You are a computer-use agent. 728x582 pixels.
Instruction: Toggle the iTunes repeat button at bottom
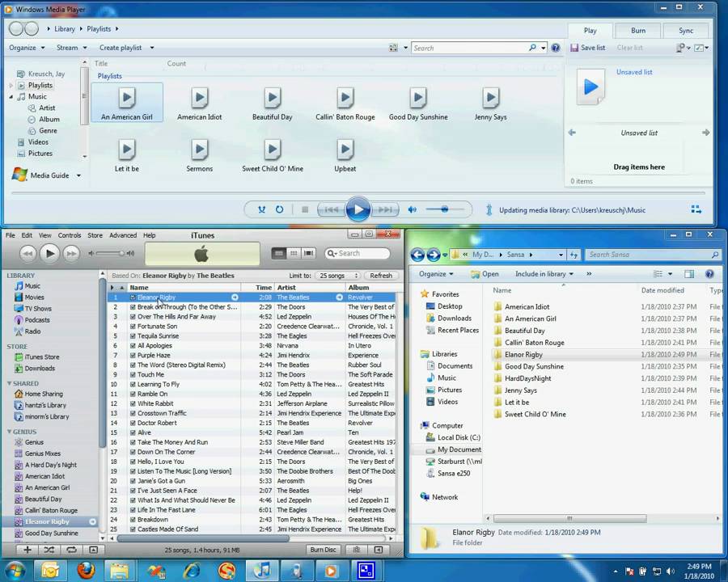click(71, 550)
